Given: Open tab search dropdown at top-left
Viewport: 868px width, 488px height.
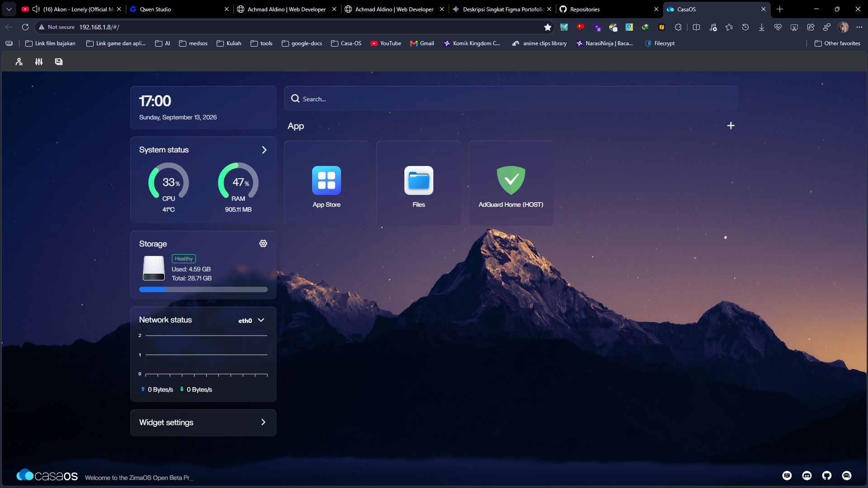Looking at the screenshot, I should coord(9,9).
